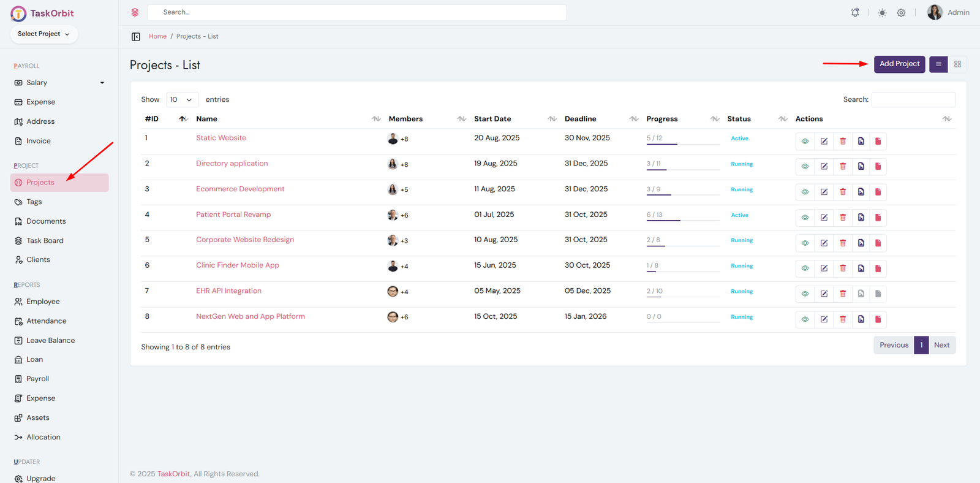Click the layers icon next to search bar
Viewport: 980px width, 483px height.
[135, 12]
